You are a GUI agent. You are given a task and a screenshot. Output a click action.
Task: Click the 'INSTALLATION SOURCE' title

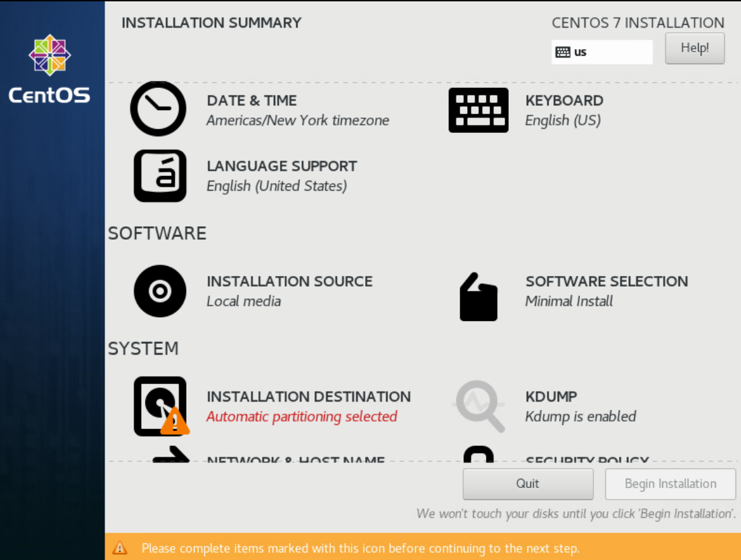point(290,281)
